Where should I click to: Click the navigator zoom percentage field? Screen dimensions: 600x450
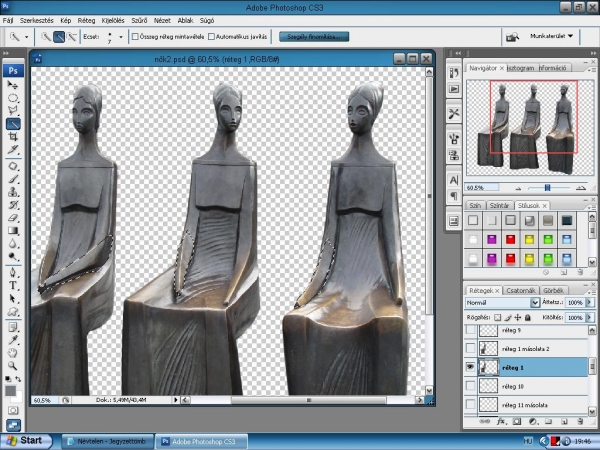tap(482, 188)
